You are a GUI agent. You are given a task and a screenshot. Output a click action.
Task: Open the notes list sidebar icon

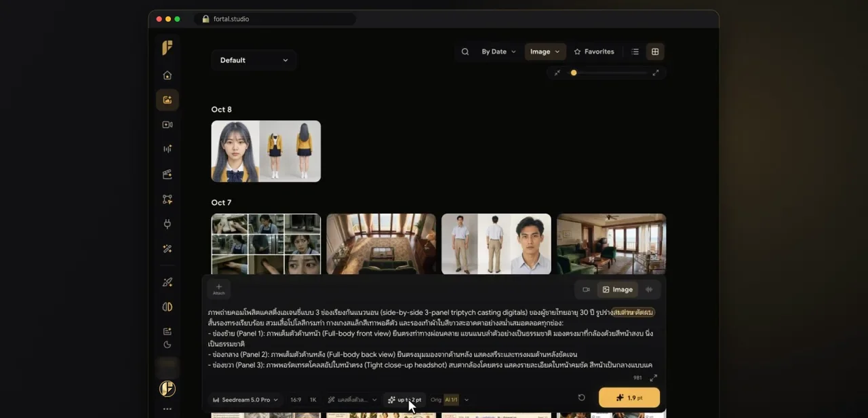[167, 331]
